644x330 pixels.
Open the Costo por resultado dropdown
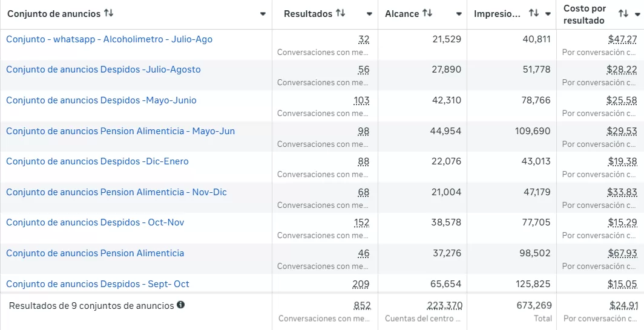click(x=638, y=14)
